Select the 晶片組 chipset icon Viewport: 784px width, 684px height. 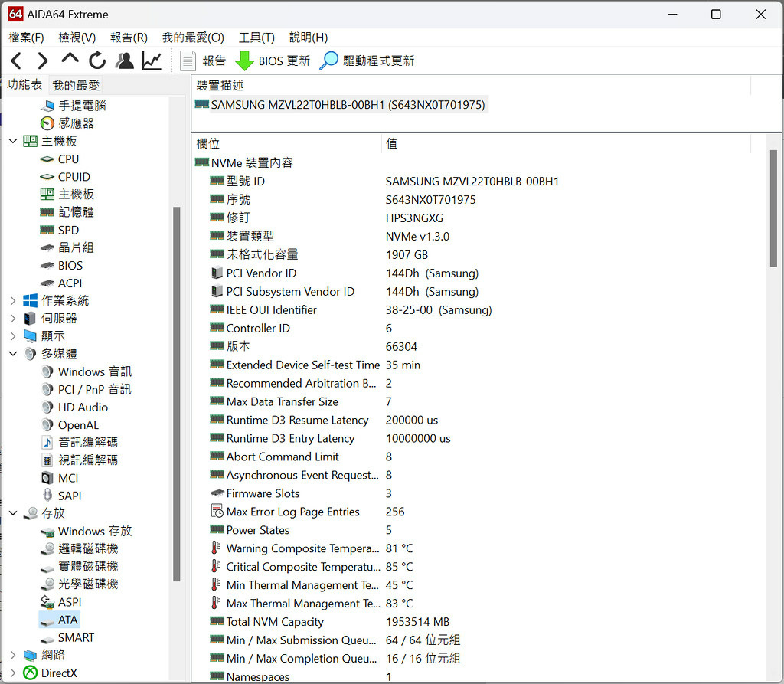pos(47,247)
